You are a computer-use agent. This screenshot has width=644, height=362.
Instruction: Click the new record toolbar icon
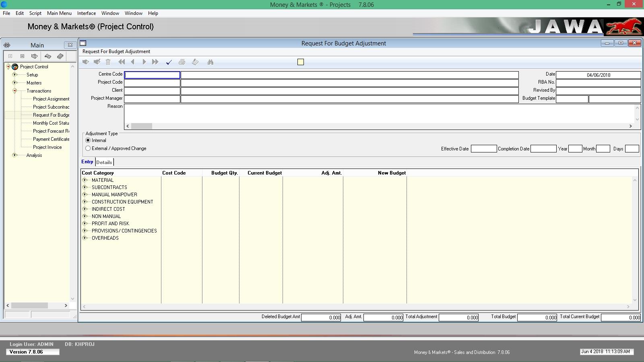pyautogui.click(x=85, y=62)
